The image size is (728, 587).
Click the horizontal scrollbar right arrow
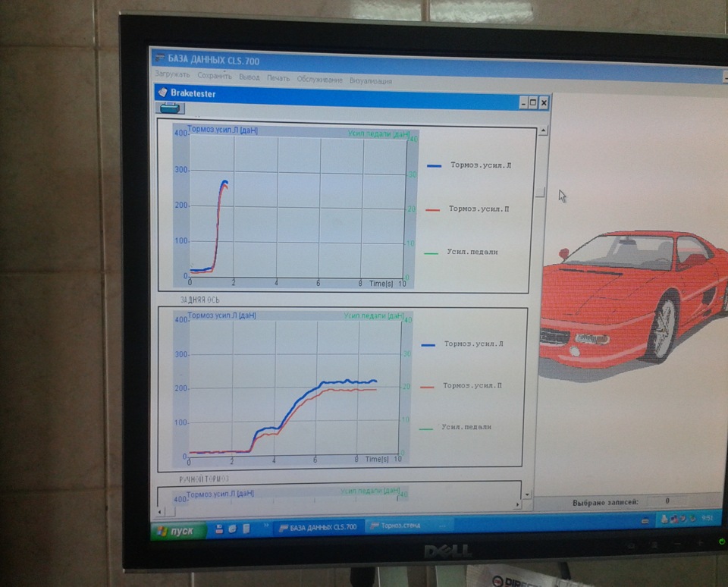click(x=518, y=504)
